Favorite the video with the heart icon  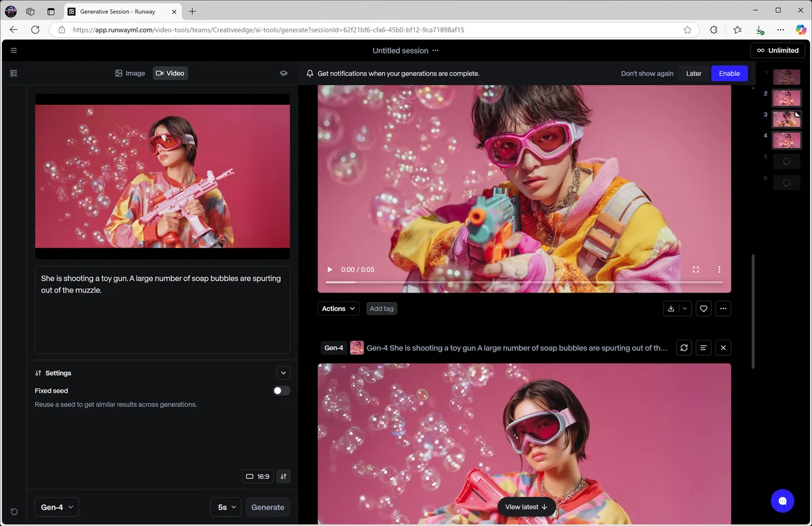pyautogui.click(x=704, y=309)
